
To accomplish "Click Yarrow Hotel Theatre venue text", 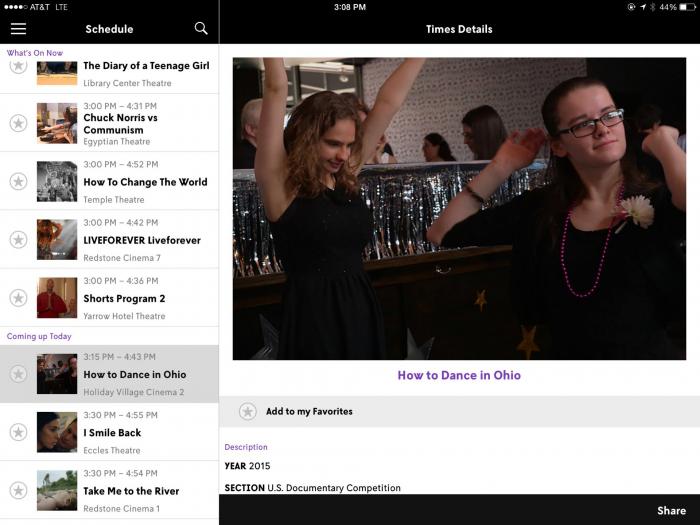I will point(124,316).
